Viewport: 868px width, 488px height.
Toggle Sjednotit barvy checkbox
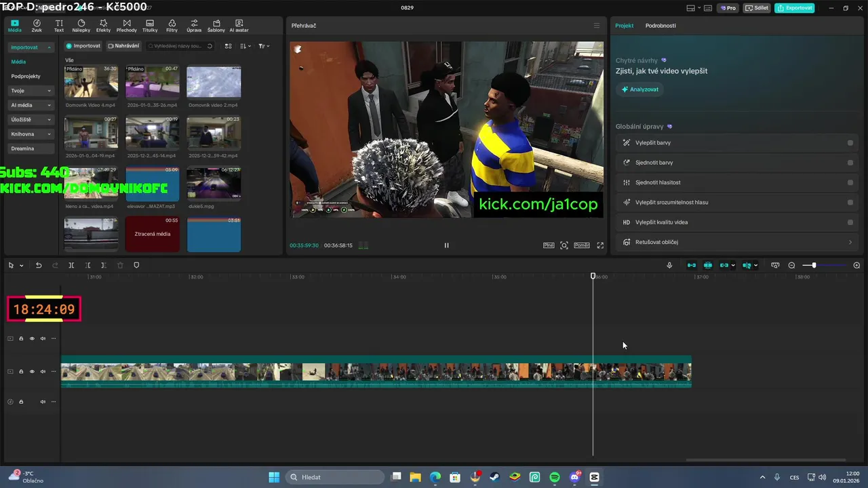[x=850, y=163]
